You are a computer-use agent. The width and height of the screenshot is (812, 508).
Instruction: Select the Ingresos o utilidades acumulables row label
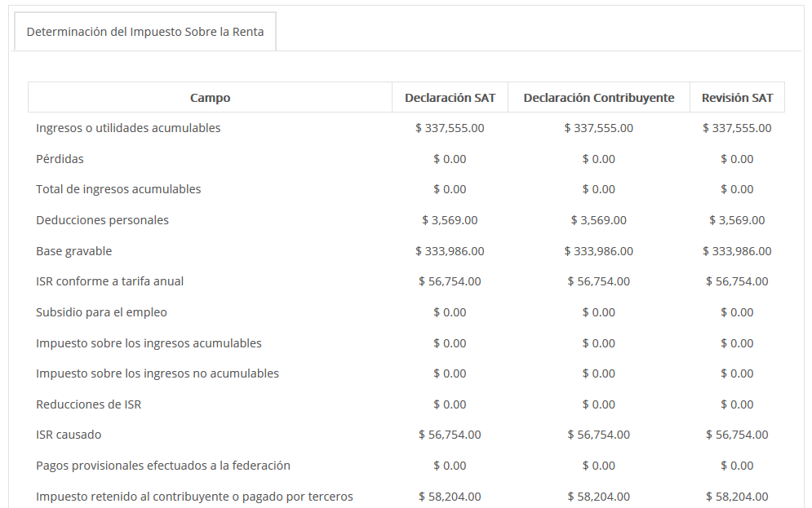pos(128,128)
